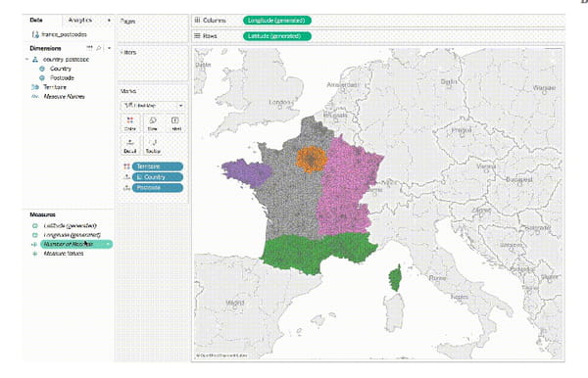The width and height of the screenshot is (588, 378).
Task: Open the Size marks card button
Action: [x=153, y=123]
